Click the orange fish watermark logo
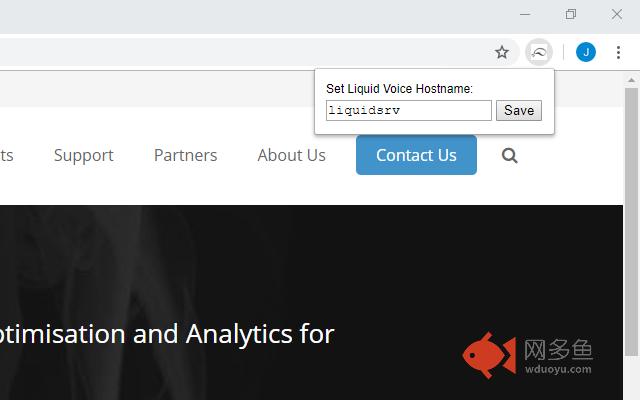Image resolution: width=640 pixels, height=400 pixels. [x=489, y=355]
